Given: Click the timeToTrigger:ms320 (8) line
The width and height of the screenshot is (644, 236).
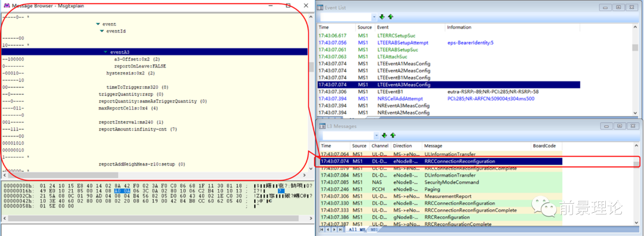Looking at the screenshot, I should tap(138, 88).
